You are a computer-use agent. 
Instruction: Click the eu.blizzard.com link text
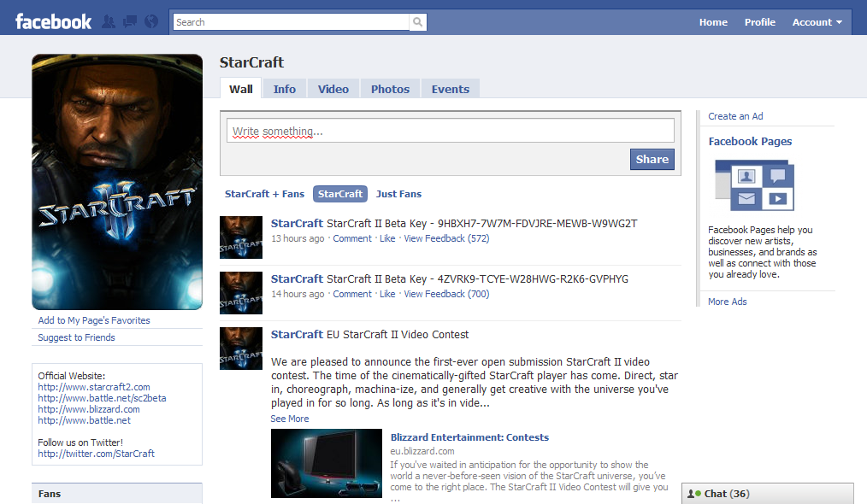tap(422, 451)
